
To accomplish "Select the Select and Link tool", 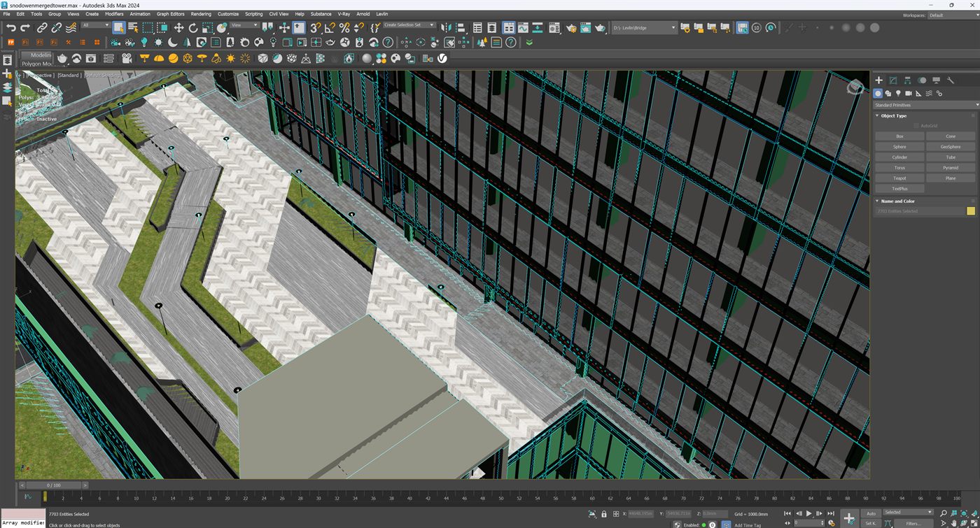I will [x=41, y=28].
